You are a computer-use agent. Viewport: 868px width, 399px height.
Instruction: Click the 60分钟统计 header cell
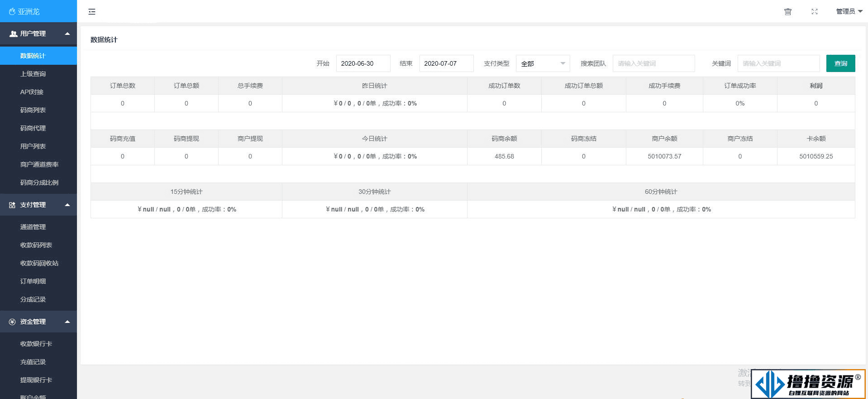click(x=661, y=192)
